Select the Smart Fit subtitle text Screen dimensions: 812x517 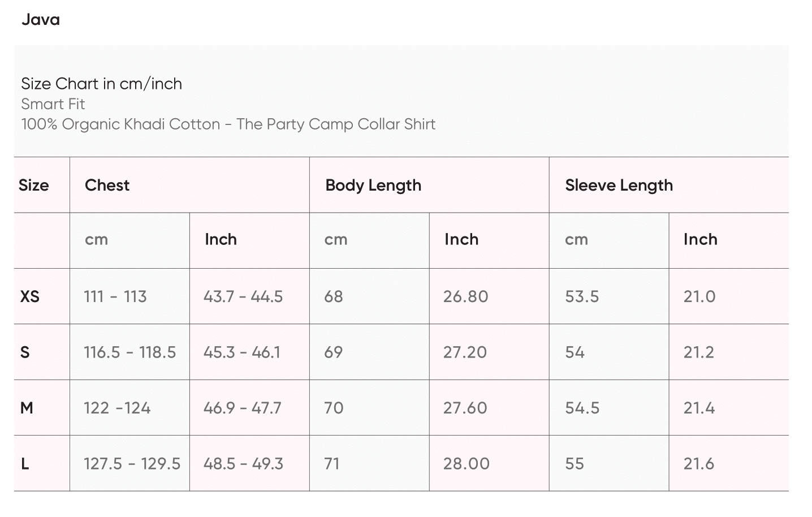(53, 104)
